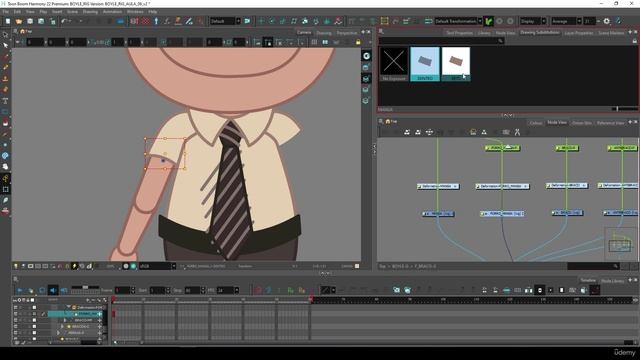The height and width of the screenshot is (360, 640).
Task: Click the Stop frame input field in the timeline
Action: (192, 290)
